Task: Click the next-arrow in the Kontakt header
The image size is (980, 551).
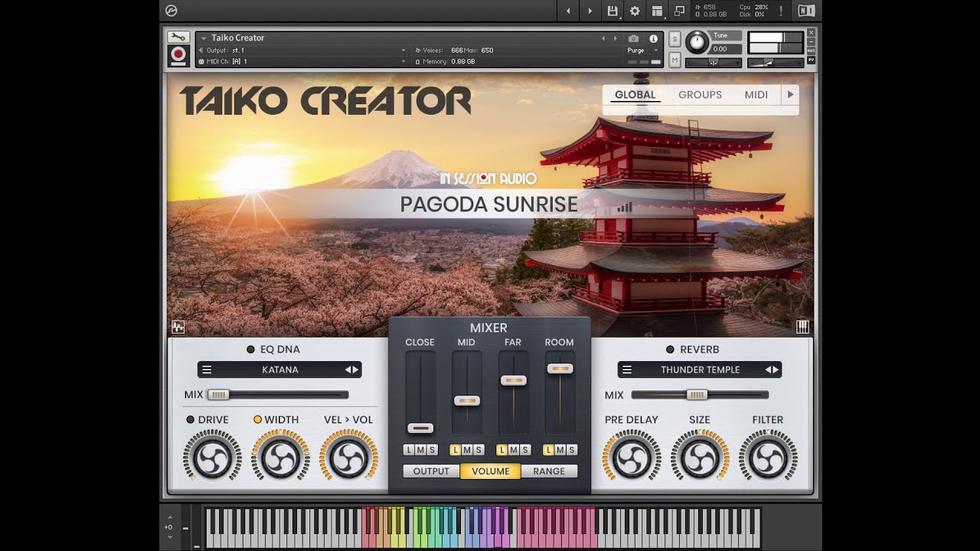Action: 590,11
